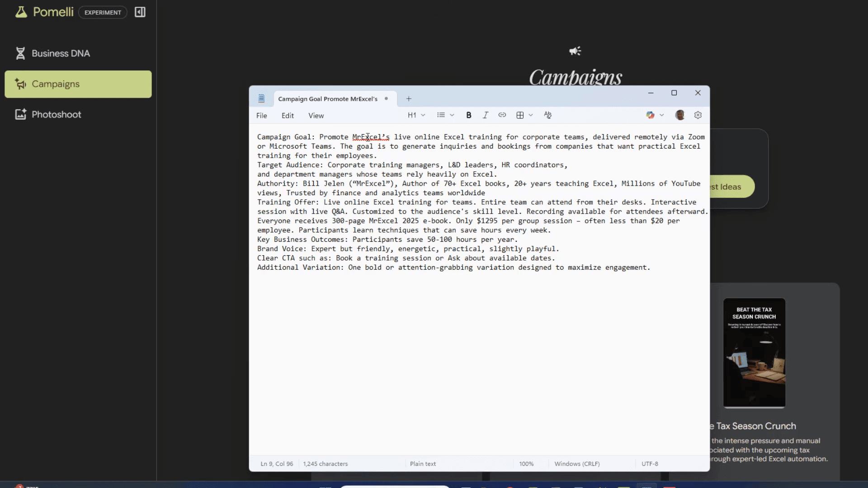Screen dimensions: 868x488
Task: Click the Copilot icon in Notepad
Action: pyautogui.click(x=650, y=115)
